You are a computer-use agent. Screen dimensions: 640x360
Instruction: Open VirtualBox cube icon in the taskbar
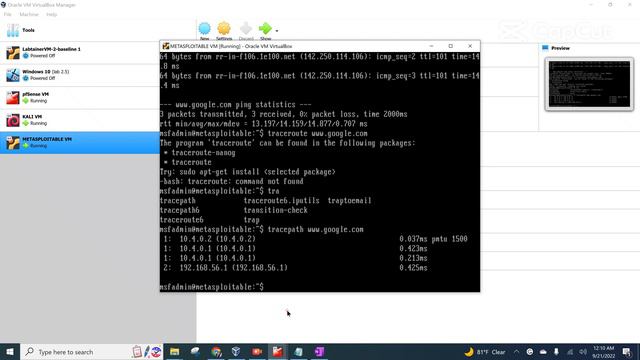point(236,352)
